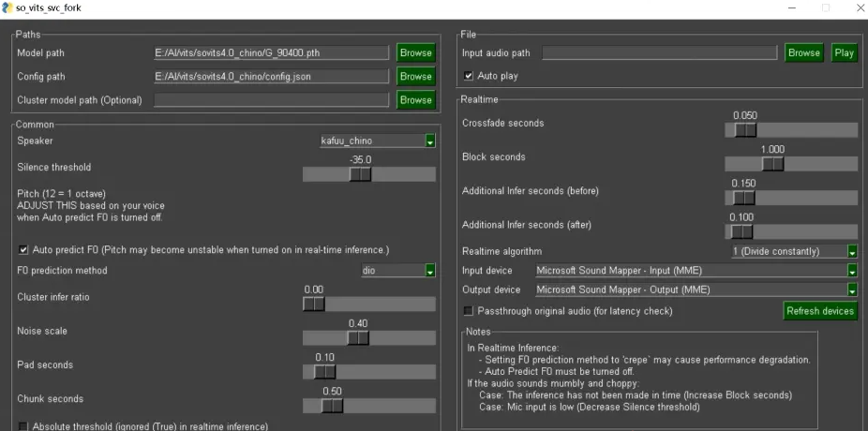Click the Cluster infer ratio slider
The width and height of the screenshot is (868, 431).
pyautogui.click(x=369, y=305)
